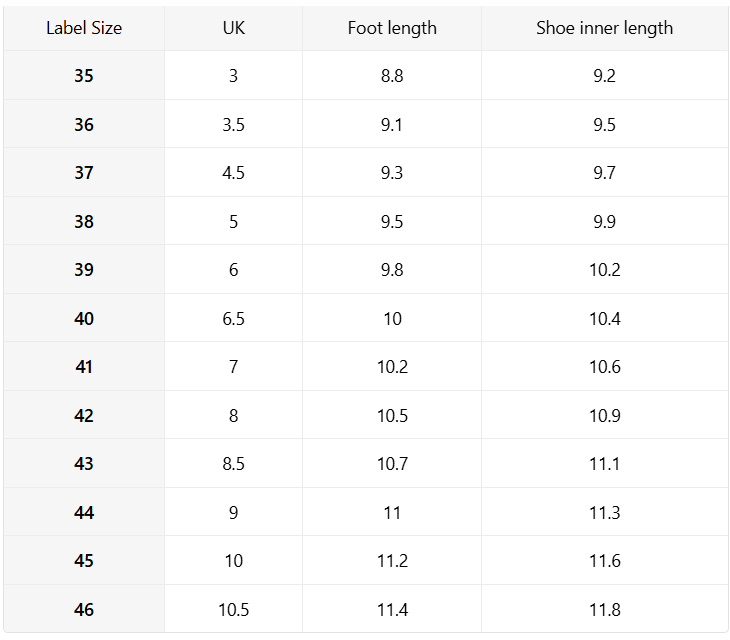Select UK size 4.5 cell
This screenshot has height=640, width=730.
(233, 173)
